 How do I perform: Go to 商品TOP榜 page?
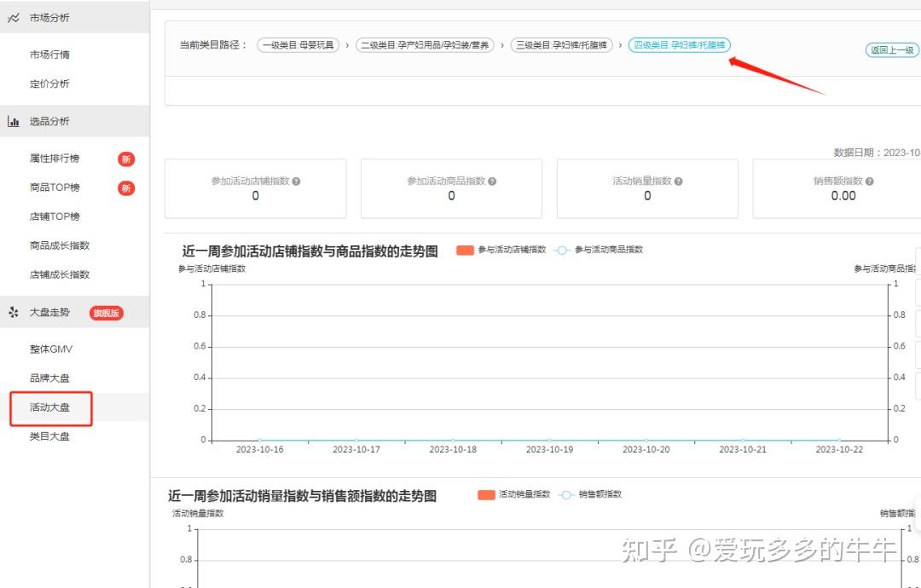point(55,187)
